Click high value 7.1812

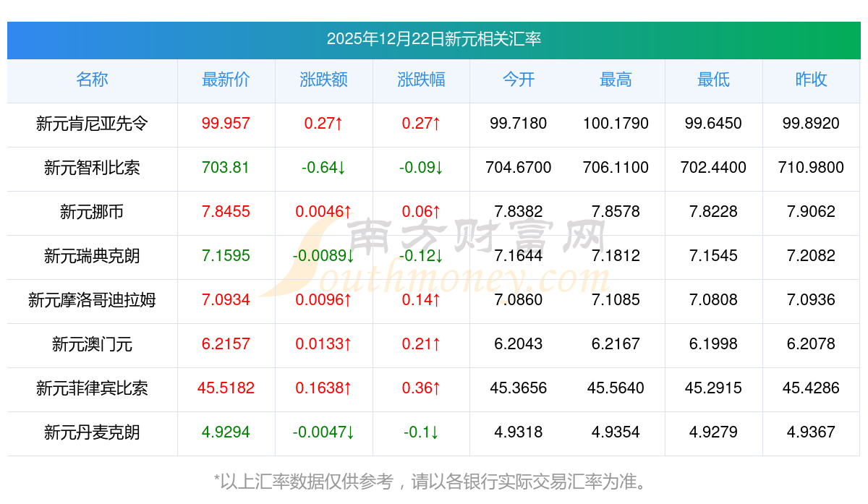(x=616, y=256)
